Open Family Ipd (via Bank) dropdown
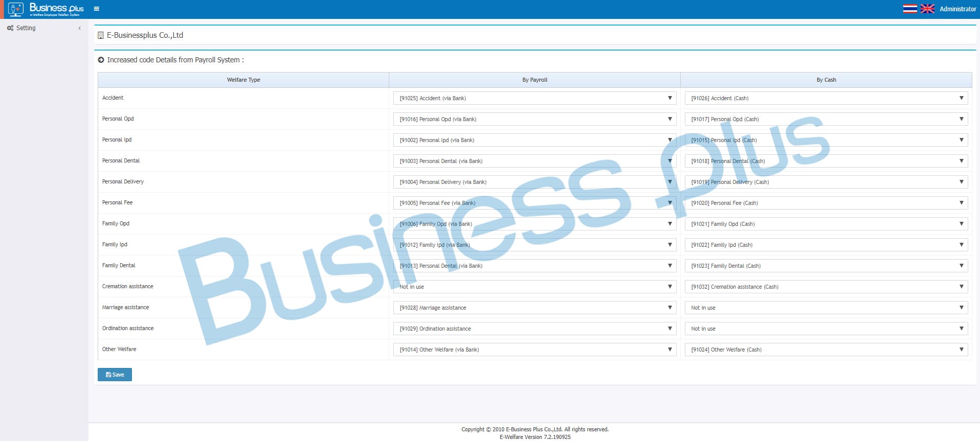Image resolution: width=980 pixels, height=441 pixels. pos(534,245)
